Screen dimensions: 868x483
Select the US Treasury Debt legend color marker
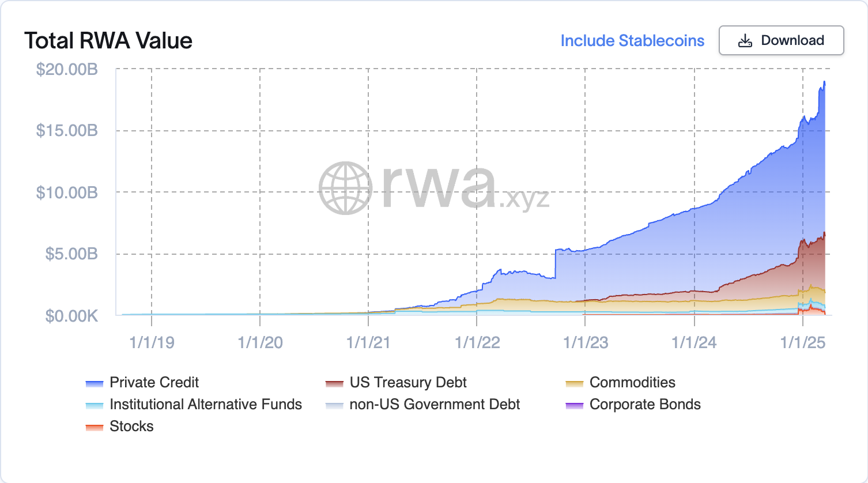[335, 382]
